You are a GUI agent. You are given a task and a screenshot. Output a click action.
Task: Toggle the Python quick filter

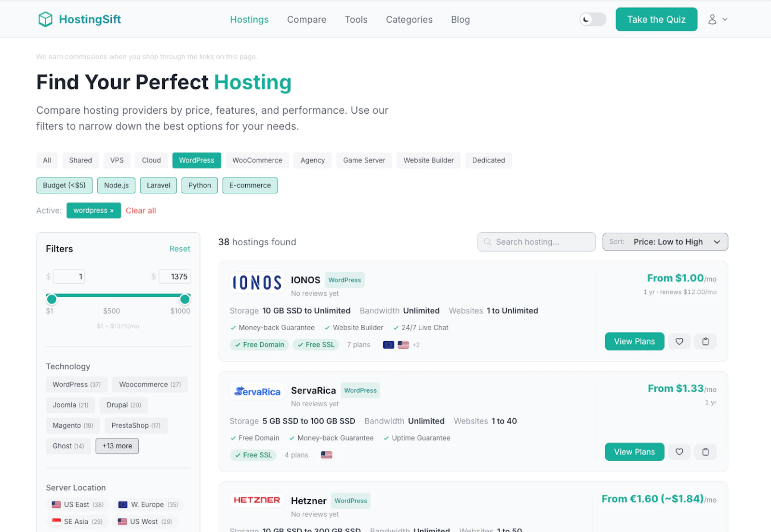(x=199, y=186)
